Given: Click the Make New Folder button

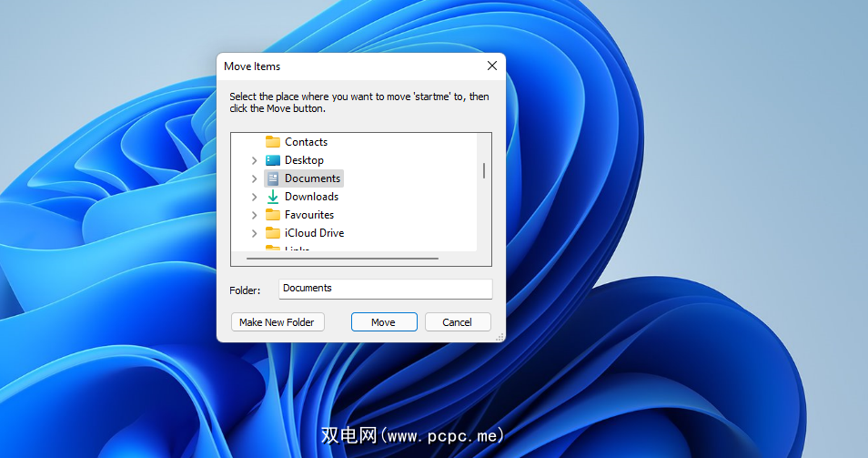Looking at the screenshot, I should point(278,322).
